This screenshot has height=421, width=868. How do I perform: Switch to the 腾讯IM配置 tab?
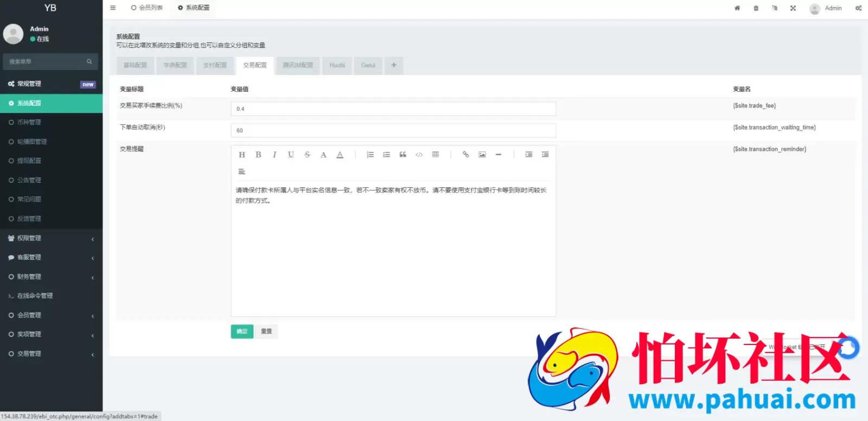(x=298, y=65)
